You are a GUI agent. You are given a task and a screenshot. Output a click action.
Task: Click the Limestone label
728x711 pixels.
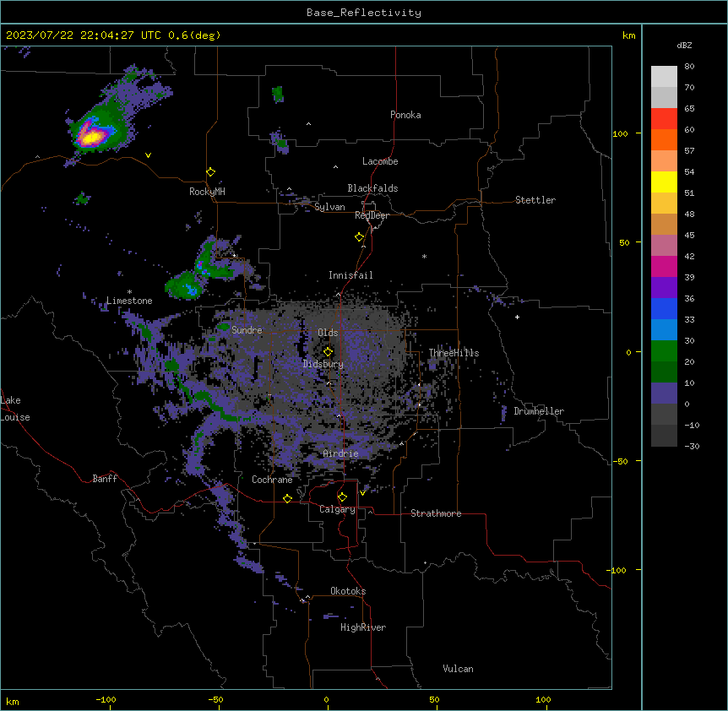(129, 301)
